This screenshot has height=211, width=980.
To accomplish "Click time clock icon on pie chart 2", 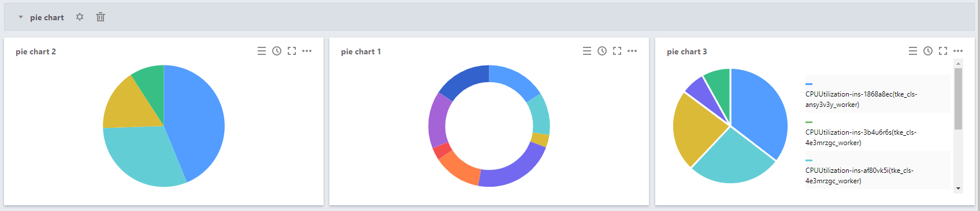I will point(277,51).
